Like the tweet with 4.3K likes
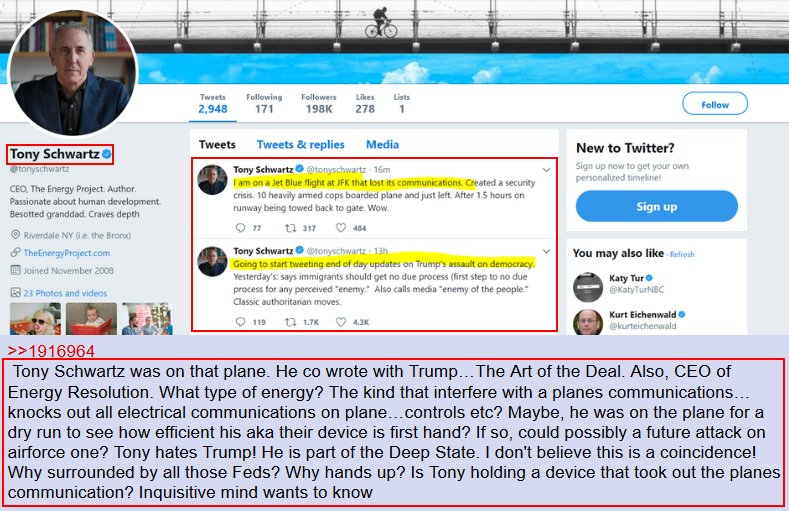 tap(341, 322)
